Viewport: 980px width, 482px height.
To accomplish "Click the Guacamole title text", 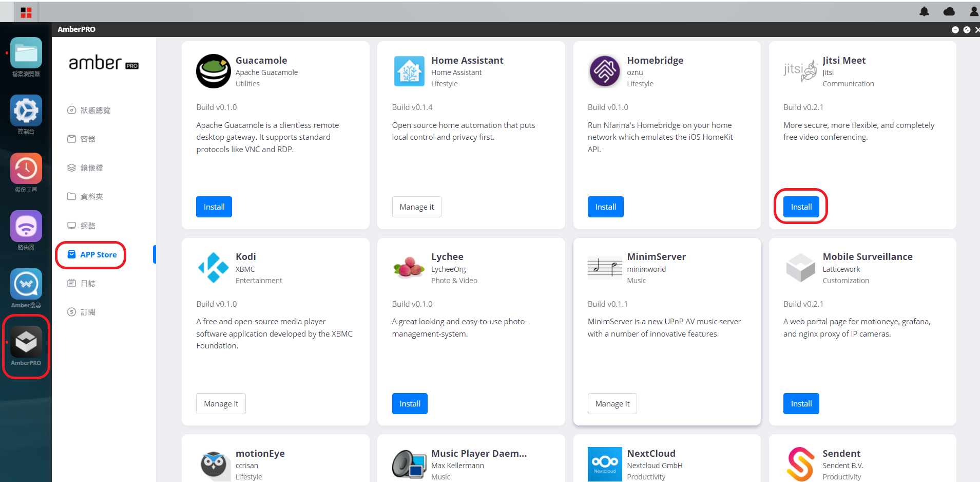I will coord(261,60).
